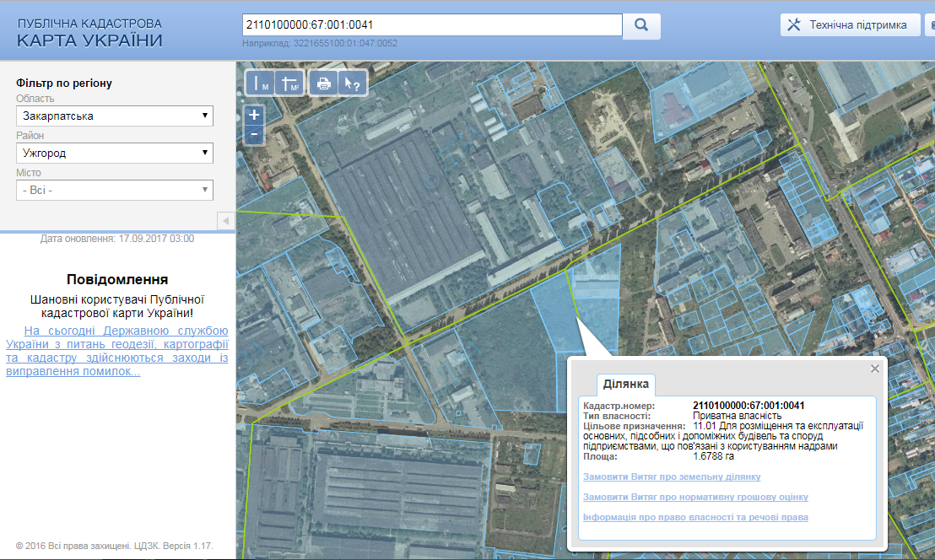The width and height of the screenshot is (935, 560).
Task: Click the magnifier search button
Action: [x=641, y=25]
